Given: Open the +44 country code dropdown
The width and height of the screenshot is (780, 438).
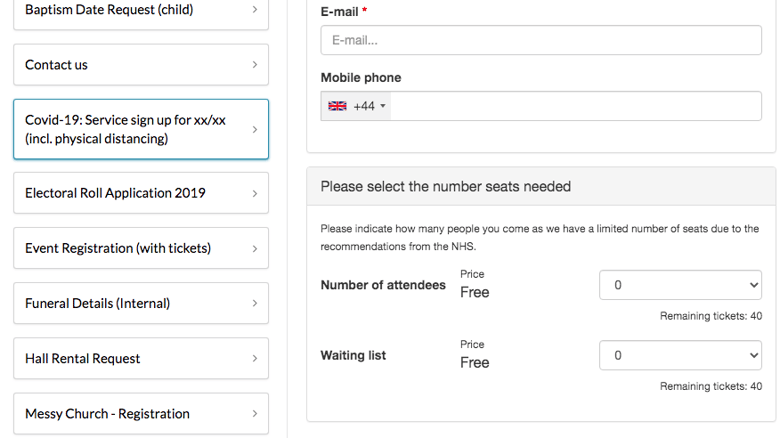Looking at the screenshot, I should coord(356,106).
